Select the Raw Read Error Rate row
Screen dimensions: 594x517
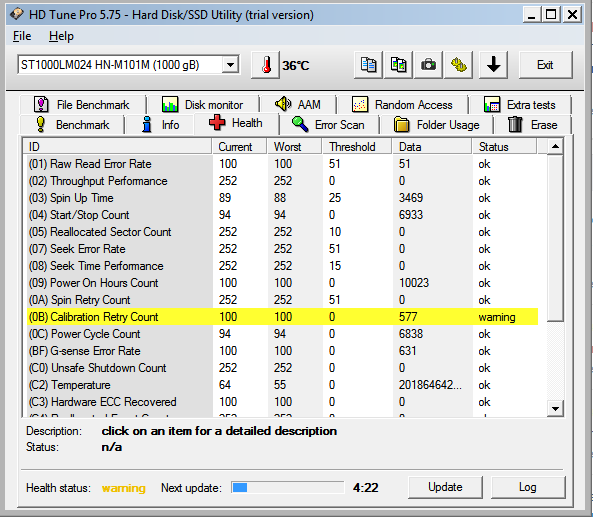tap(283, 164)
